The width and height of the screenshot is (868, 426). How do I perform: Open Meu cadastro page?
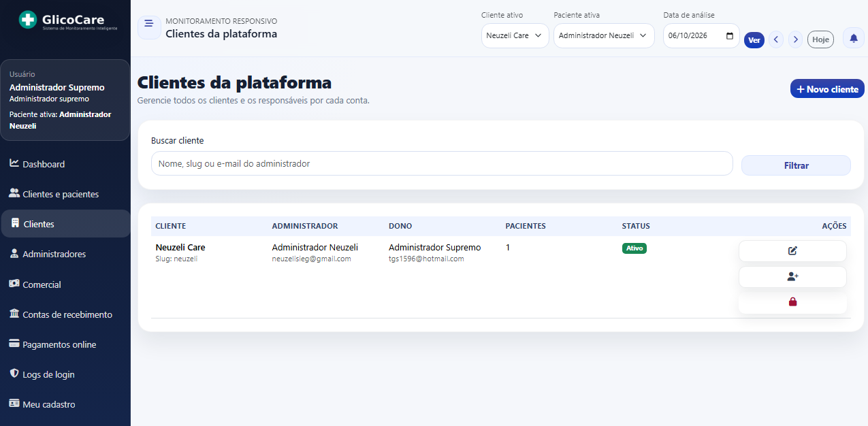pyautogui.click(x=65, y=404)
